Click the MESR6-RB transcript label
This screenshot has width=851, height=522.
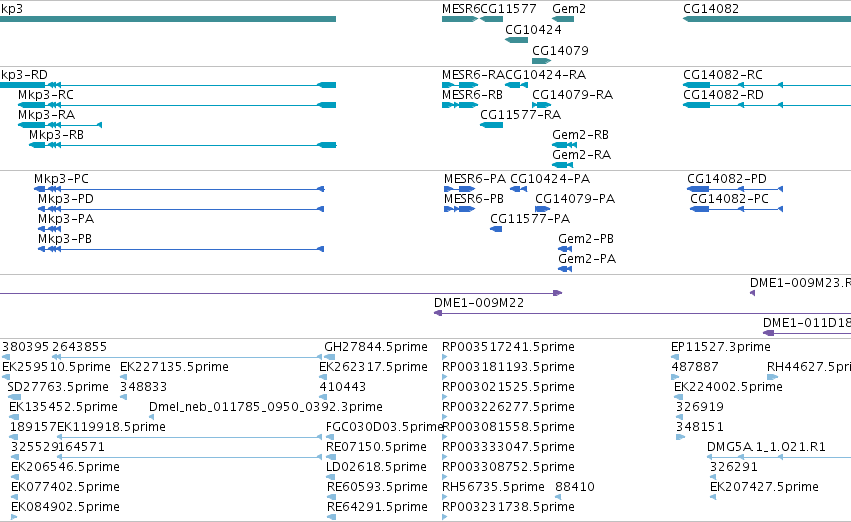pos(472,95)
